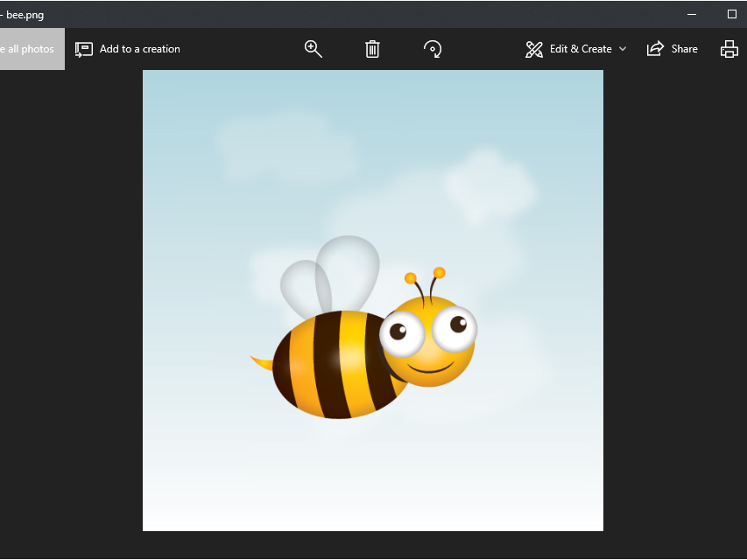Print the photo using the printer icon
Image resolution: width=747 pixels, height=560 pixels.
tap(729, 49)
